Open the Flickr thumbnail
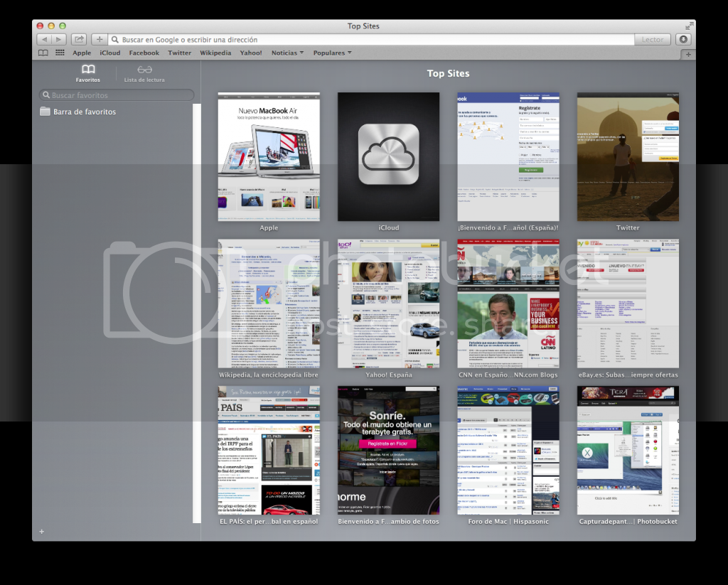Screen dimensions: 728x585 coord(389,451)
